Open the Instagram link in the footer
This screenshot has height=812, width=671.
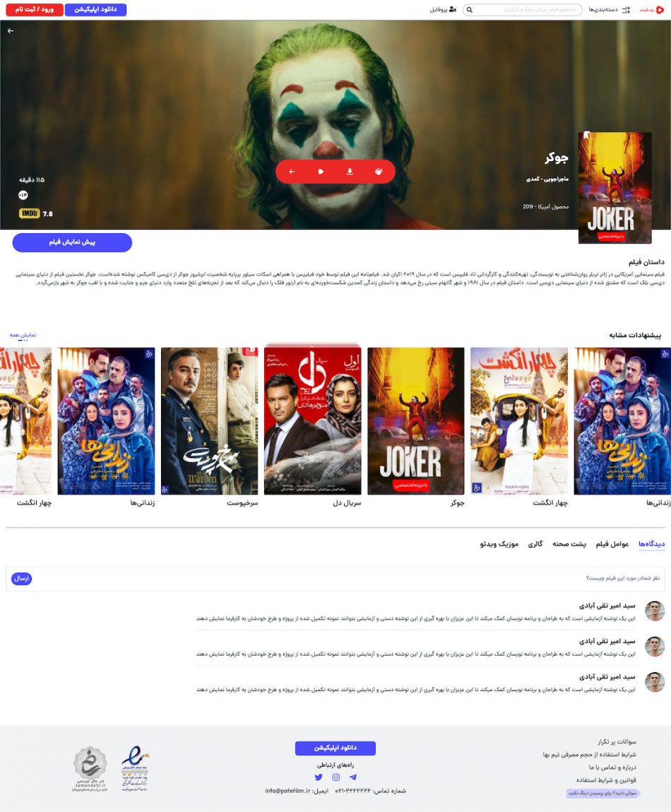tap(335, 777)
